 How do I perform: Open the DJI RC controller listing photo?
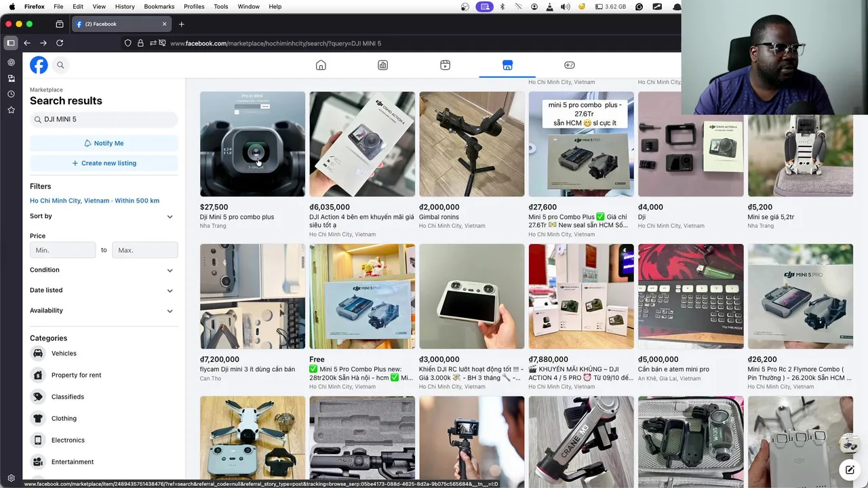471,296
